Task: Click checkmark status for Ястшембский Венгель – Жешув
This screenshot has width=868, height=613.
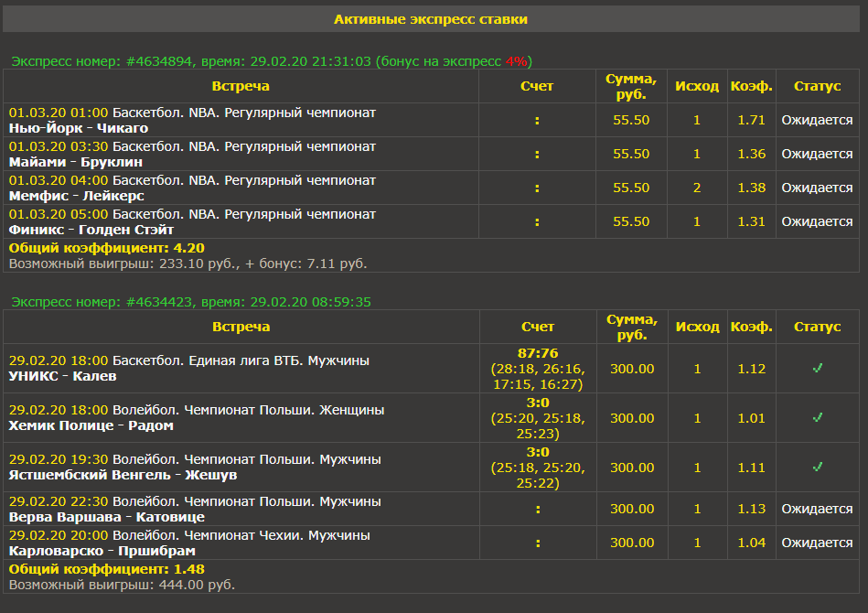Action: point(818,468)
